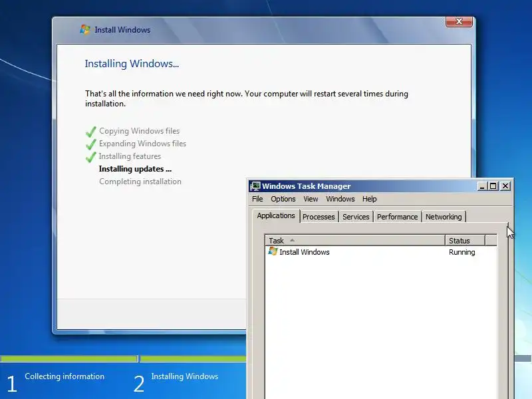Click the Install Windows title bar flag icon
The height and width of the screenshot is (399, 532).
click(85, 29)
